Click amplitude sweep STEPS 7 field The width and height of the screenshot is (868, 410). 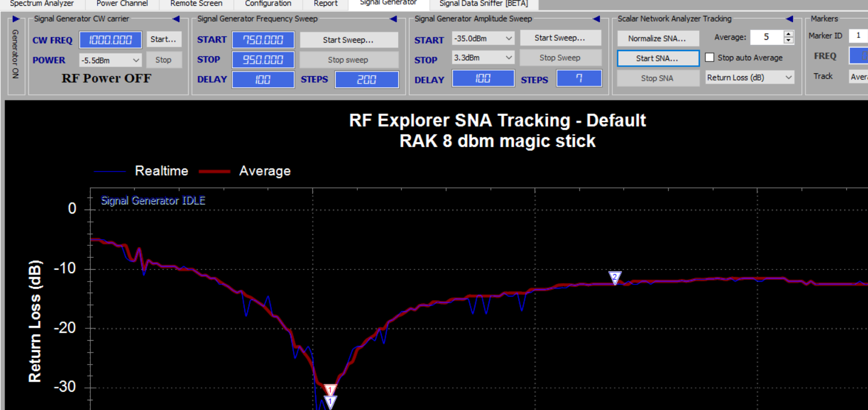pyautogui.click(x=579, y=78)
